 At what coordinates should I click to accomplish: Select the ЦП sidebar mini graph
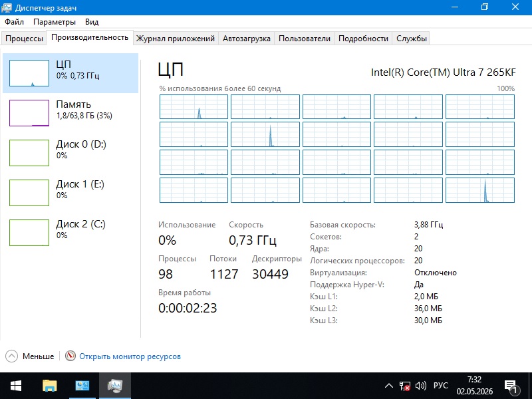[x=29, y=73]
